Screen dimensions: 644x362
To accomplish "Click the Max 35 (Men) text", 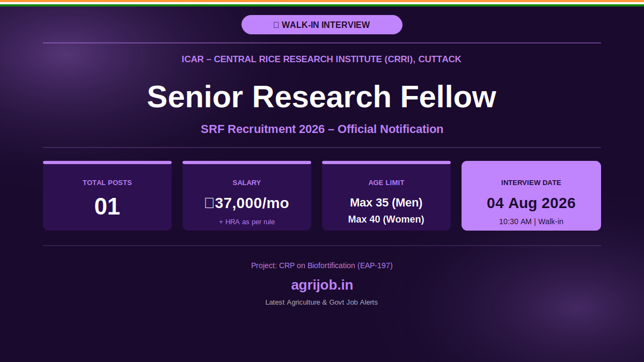I will point(386,203).
